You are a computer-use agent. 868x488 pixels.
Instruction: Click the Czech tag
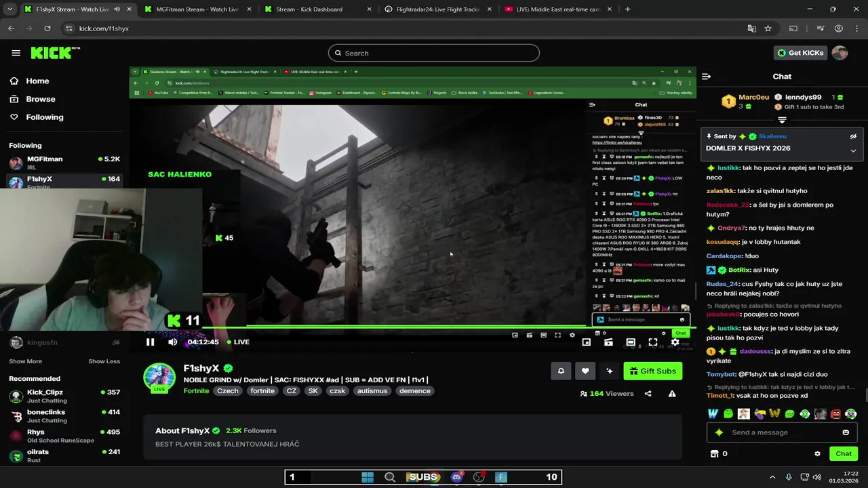click(228, 391)
